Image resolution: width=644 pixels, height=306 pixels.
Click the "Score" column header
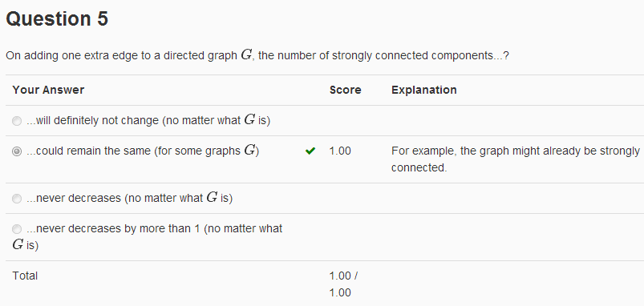click(345, 90)
